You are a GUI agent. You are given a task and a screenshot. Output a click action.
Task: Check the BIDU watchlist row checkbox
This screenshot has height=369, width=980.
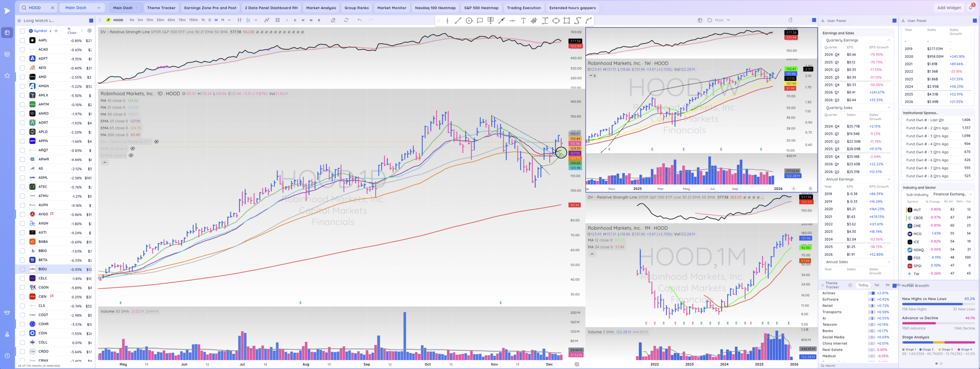22,269
